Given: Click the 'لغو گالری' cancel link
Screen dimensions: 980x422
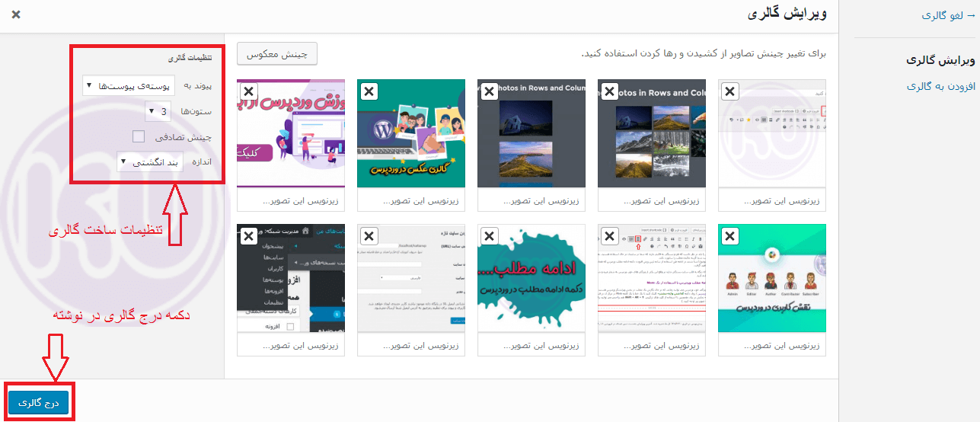Looking at the screenshot, I should (x=949, y=15).
